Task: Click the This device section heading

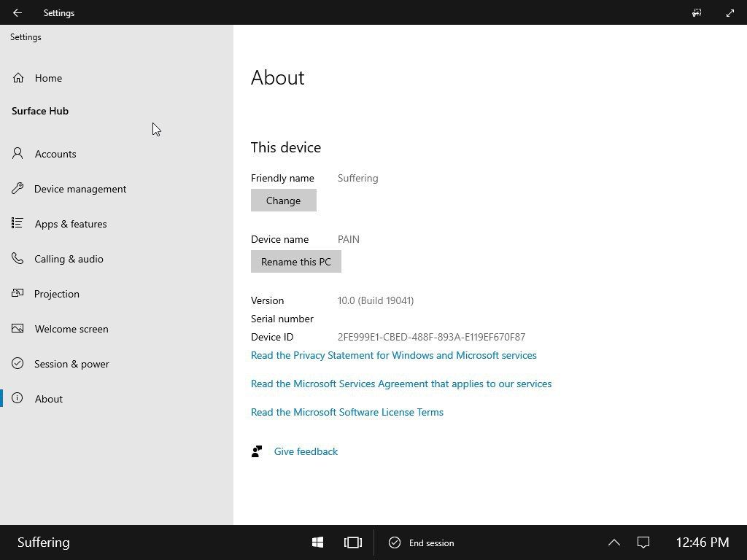Action: click(x=286, y=147)
